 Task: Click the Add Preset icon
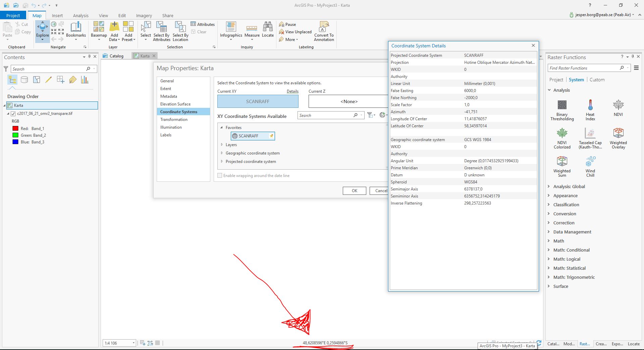point(128,26)
